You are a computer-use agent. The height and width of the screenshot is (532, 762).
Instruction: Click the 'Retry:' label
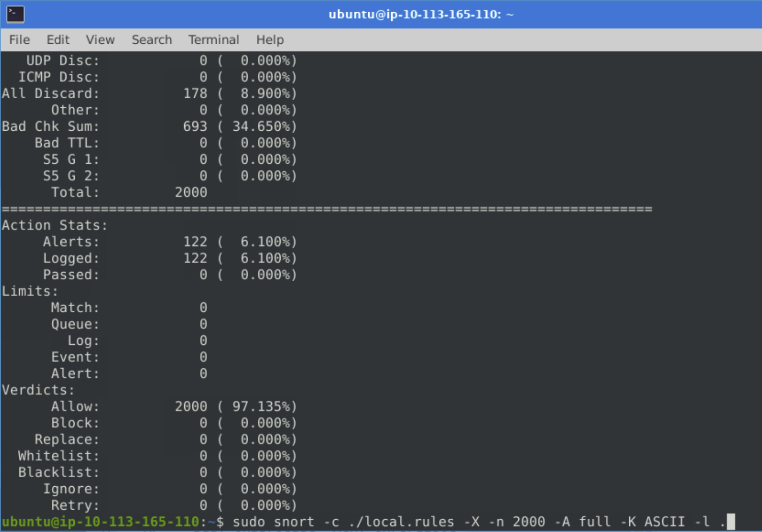click(x=75, y=505)
